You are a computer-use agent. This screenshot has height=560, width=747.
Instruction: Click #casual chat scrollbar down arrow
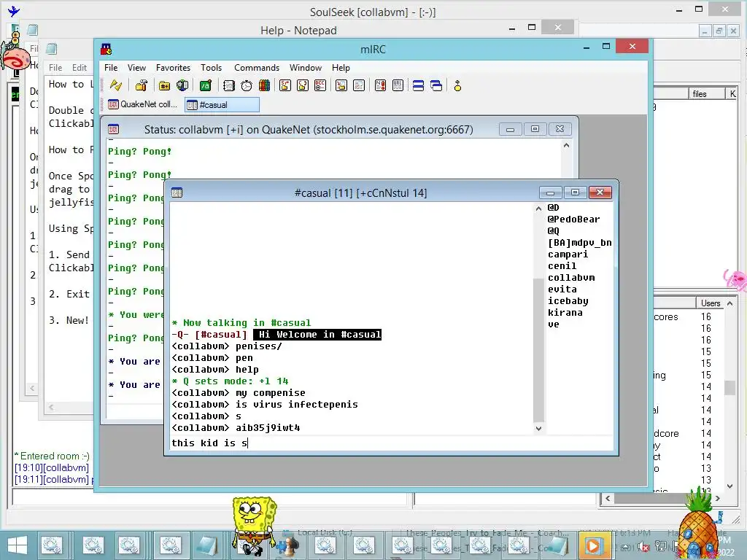[538, 429]
